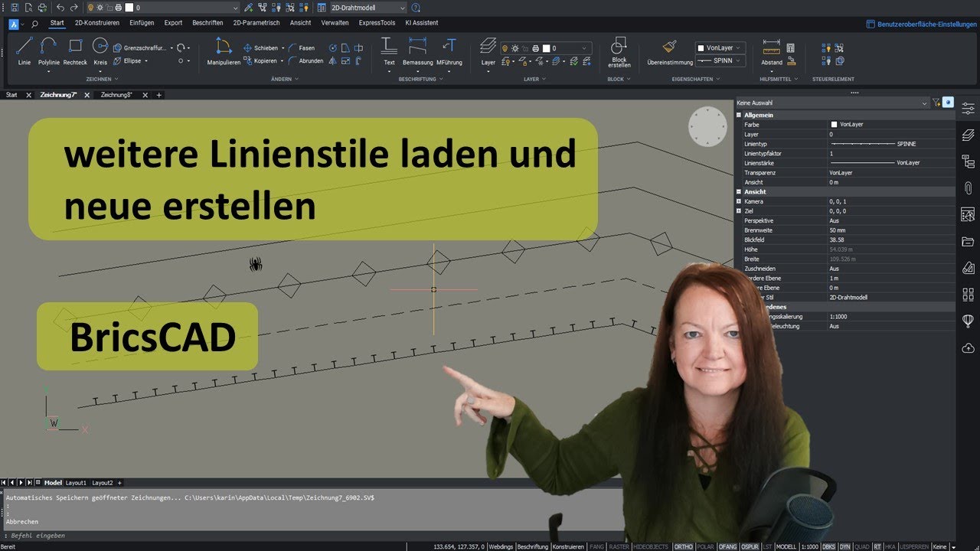
Task: Open the Einfügen ribbon tab
Action: pos(142,23)
